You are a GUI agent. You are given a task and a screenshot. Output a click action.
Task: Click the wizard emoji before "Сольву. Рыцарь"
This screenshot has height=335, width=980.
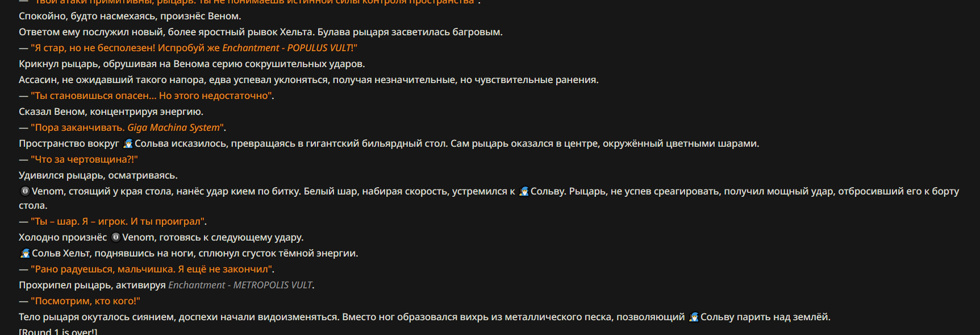tap(524, 191)
